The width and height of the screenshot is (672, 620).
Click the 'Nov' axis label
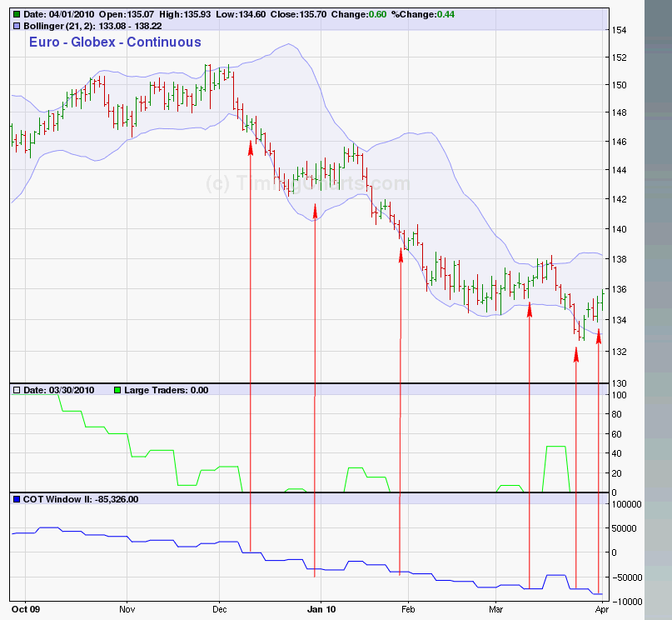[x=127, y=609]
